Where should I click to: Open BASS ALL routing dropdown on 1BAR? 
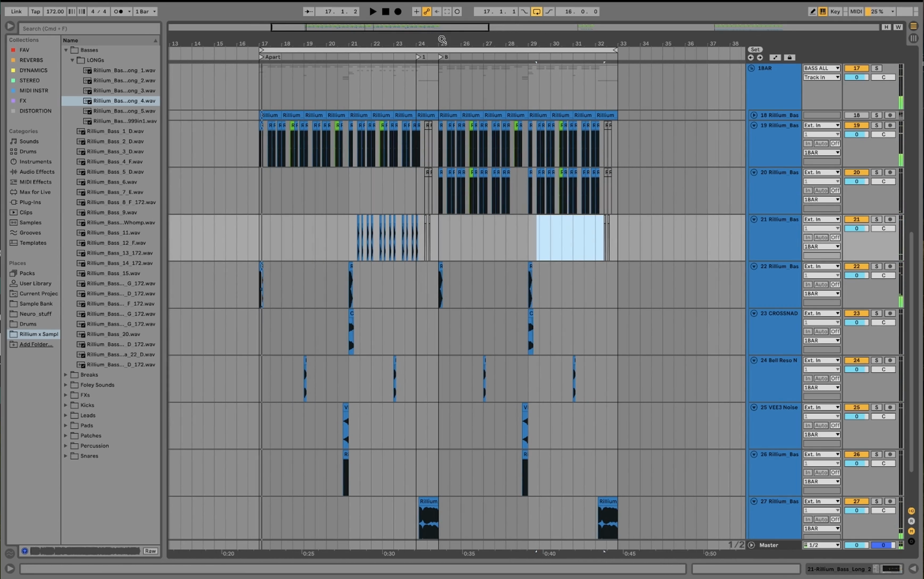(821, 68)
